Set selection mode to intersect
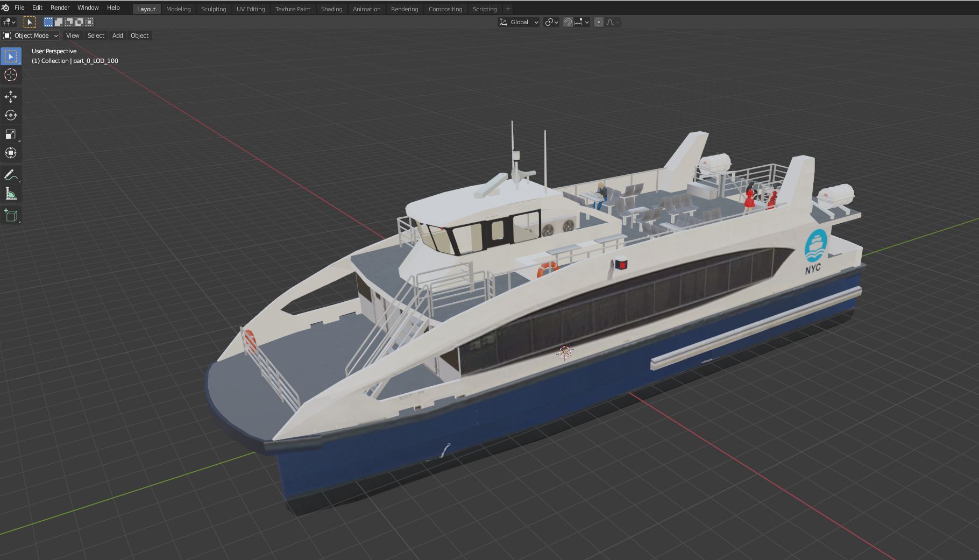This screenshot has height=560, width=979. tap(89, 22)
